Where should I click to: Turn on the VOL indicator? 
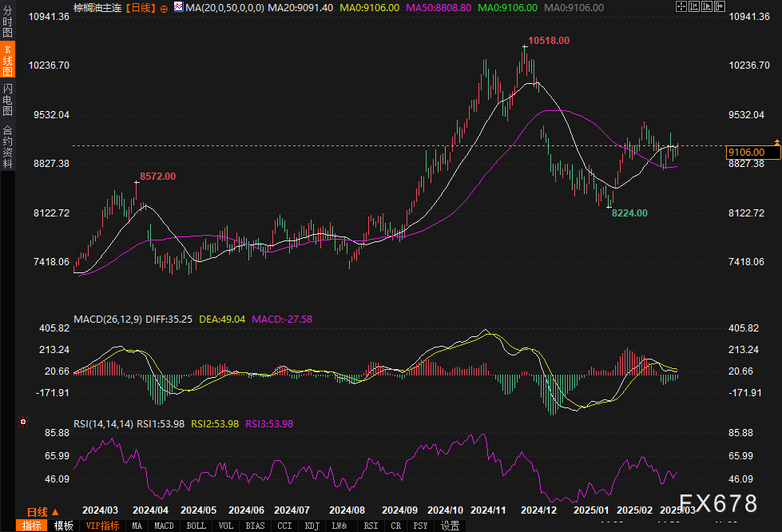[227, 526]
